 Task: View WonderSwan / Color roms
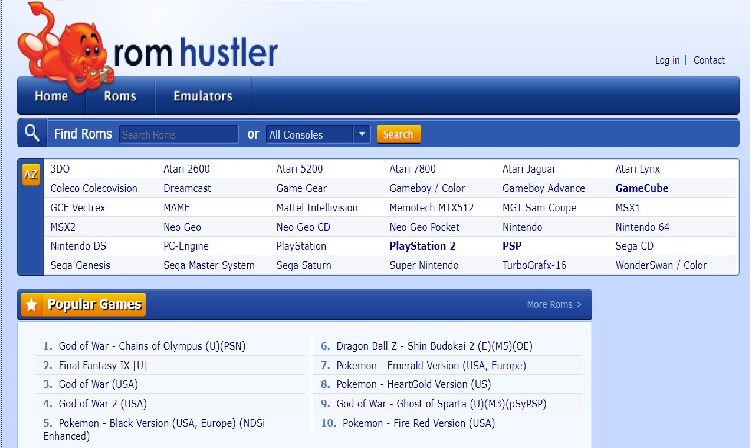tap(661, 265)
